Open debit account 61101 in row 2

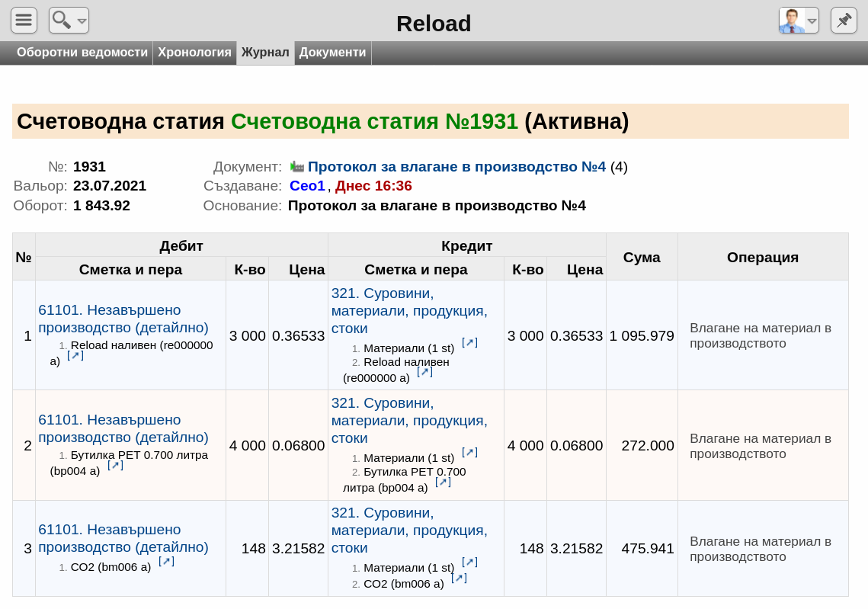point(123,428)
